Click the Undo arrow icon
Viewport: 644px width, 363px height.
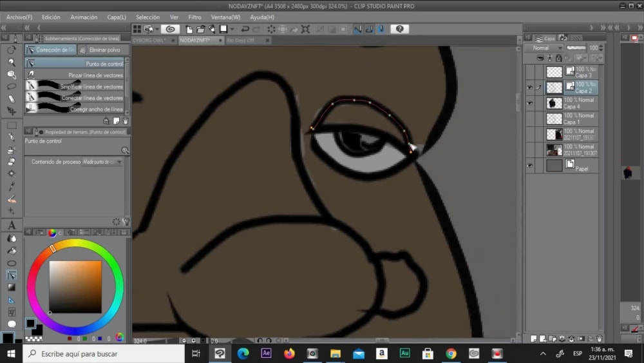(245, 29)
